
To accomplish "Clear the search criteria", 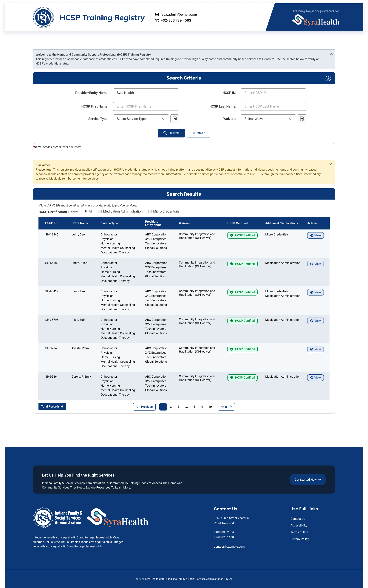I will (198, 133).
